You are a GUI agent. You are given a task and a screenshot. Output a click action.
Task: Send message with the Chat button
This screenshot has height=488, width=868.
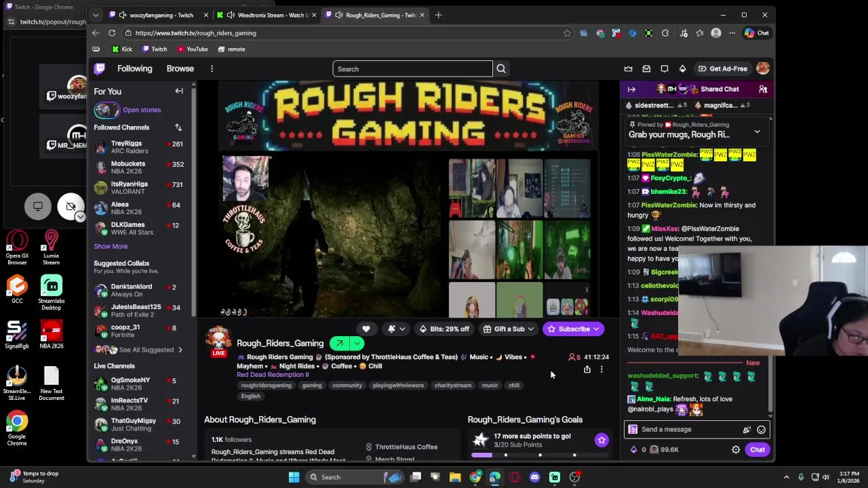(x=757, y=449)
